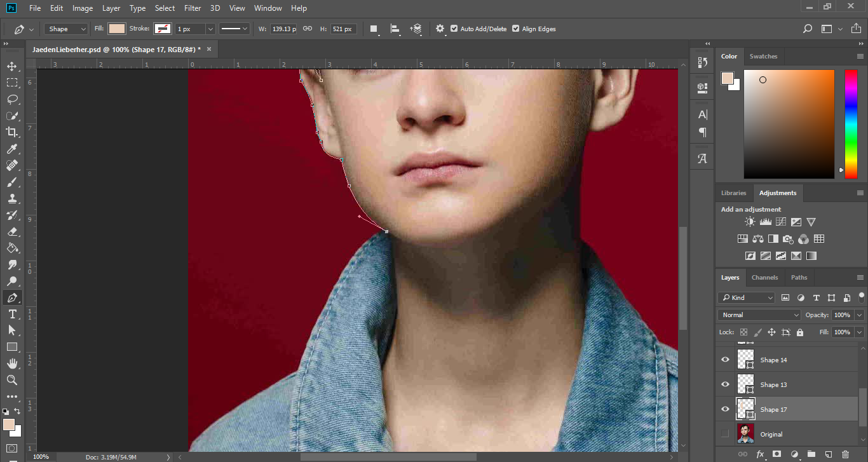Select the History Brush tool
Viewport: 868px width, 462px height.
pos(12,215)
